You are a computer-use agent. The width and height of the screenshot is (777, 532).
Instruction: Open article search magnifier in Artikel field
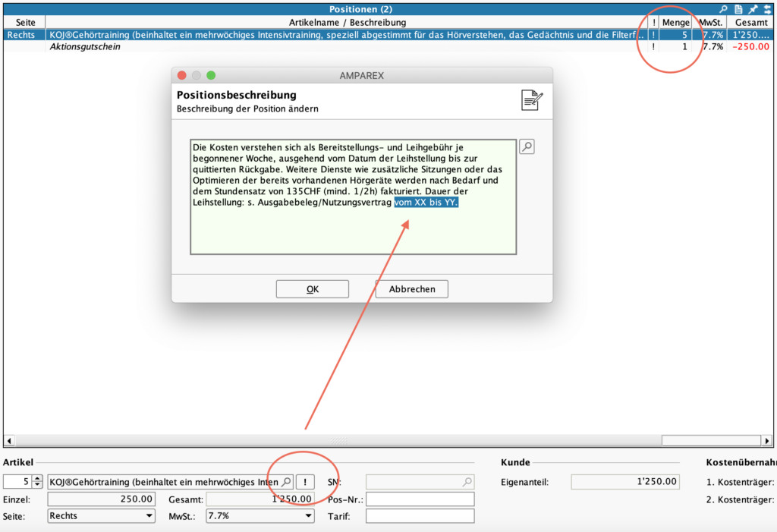point(286,482)
